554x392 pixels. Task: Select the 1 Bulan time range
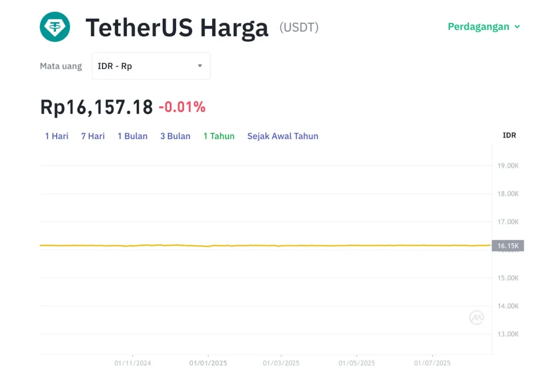coord(133,136)
